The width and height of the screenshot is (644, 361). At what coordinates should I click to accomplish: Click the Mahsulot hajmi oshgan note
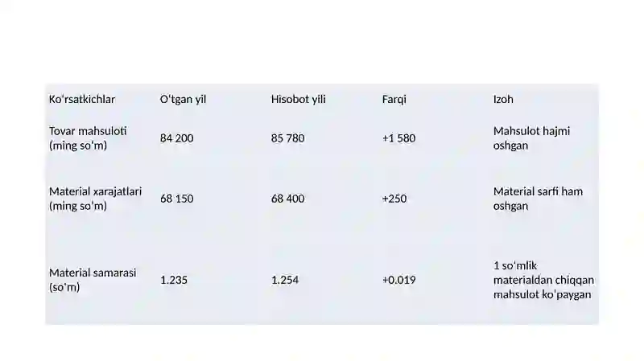coord(531,138)
